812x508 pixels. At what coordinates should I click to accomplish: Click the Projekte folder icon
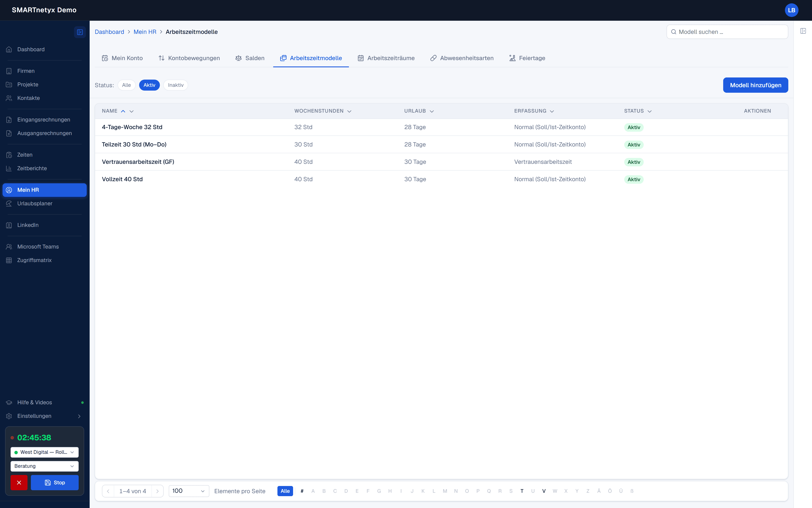(9, 85)
